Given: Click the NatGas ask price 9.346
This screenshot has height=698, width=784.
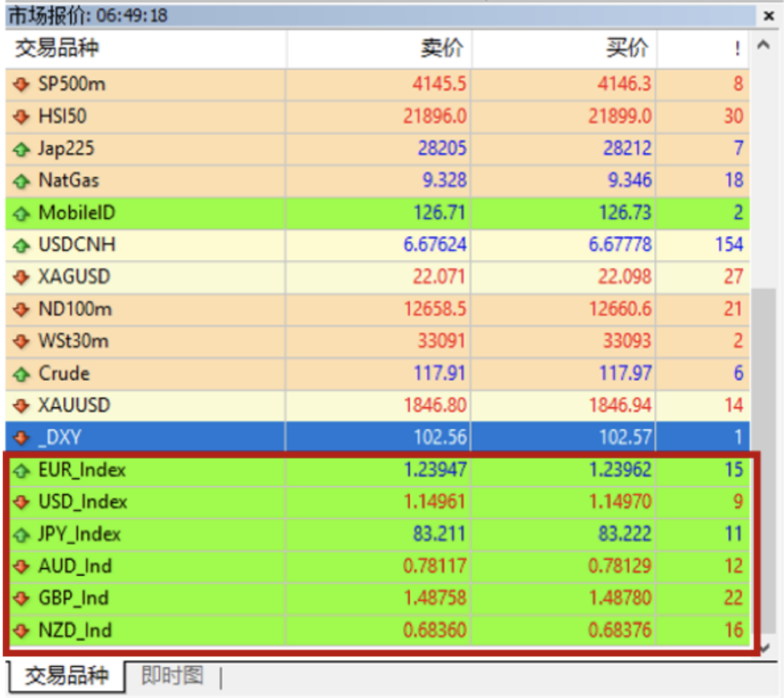Looking at the screenshot, I should 629,181.
